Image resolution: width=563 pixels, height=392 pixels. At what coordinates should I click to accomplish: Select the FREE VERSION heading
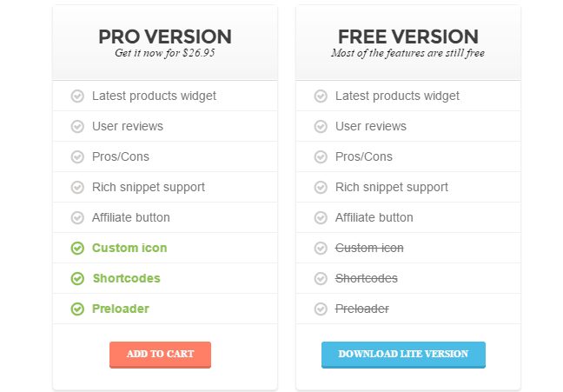tap(408, 37)
